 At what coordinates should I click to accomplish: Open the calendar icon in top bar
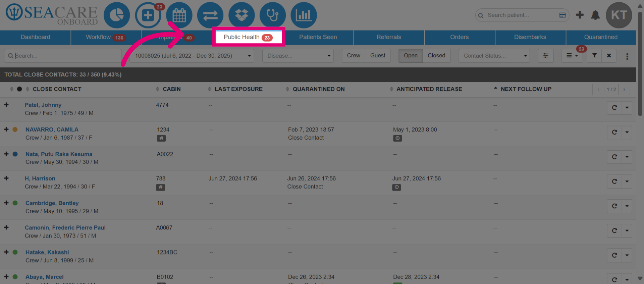tap(179, 15)
